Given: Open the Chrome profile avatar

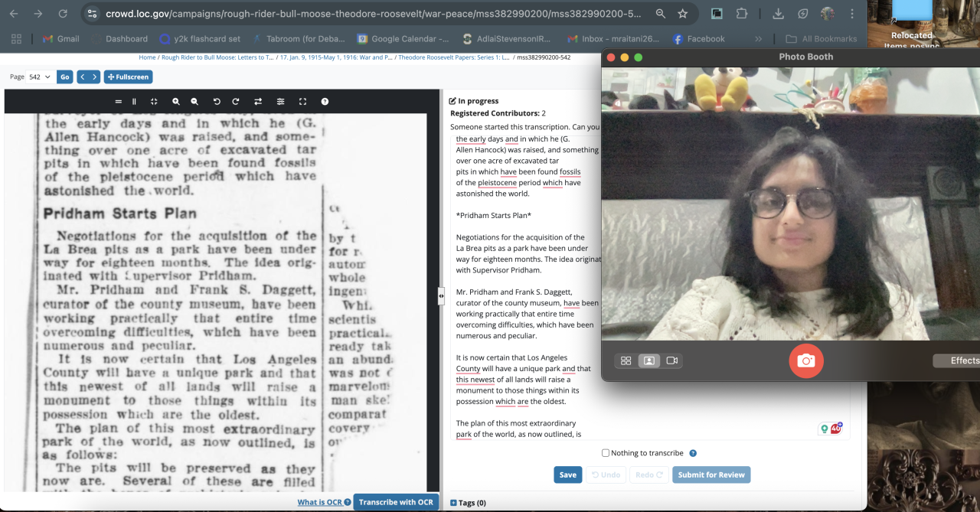Looking at the screenshot, I should click(x=828, y=14).
